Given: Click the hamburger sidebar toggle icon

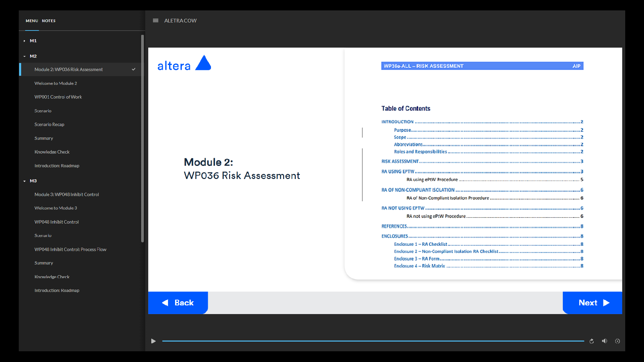Looking at the screenshot, I should [x=155, y=20].
